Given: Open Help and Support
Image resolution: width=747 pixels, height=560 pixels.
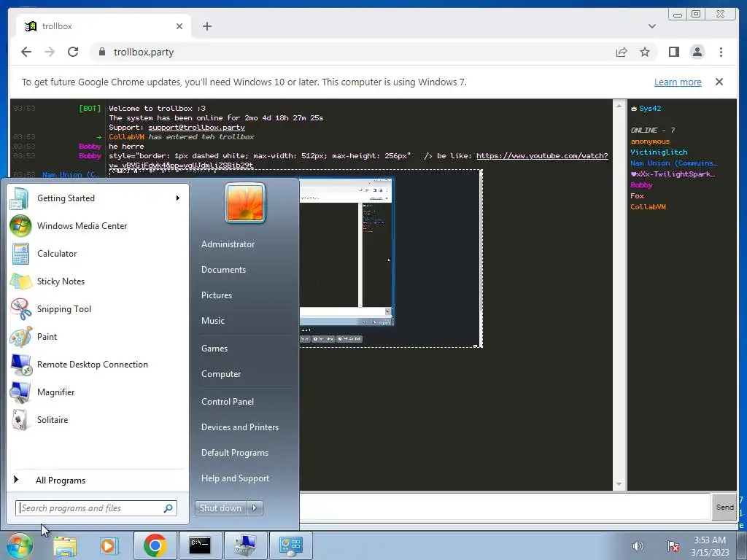Looking at the screenshot, I should pos(235,478).
